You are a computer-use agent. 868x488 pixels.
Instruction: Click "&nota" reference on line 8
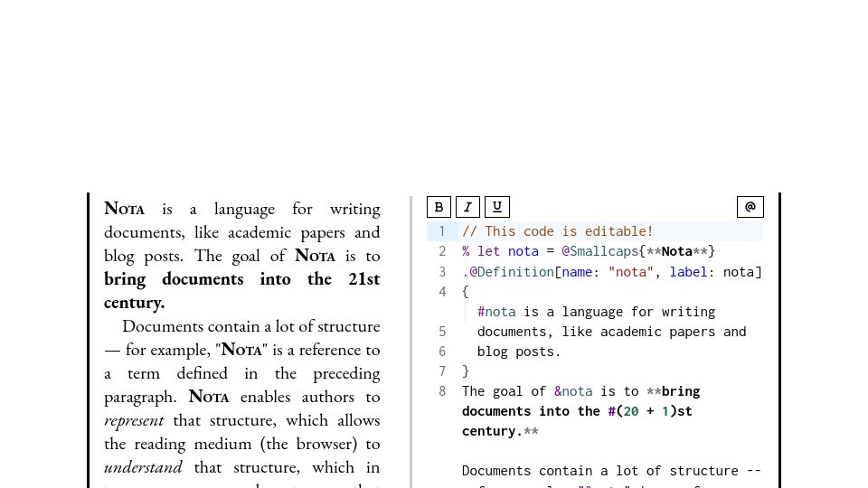(x=573, y=391)
